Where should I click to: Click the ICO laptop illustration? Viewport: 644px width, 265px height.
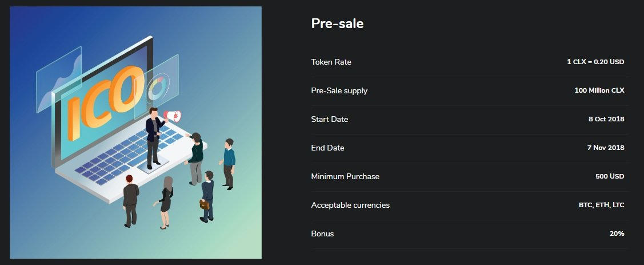click(135, 133)
